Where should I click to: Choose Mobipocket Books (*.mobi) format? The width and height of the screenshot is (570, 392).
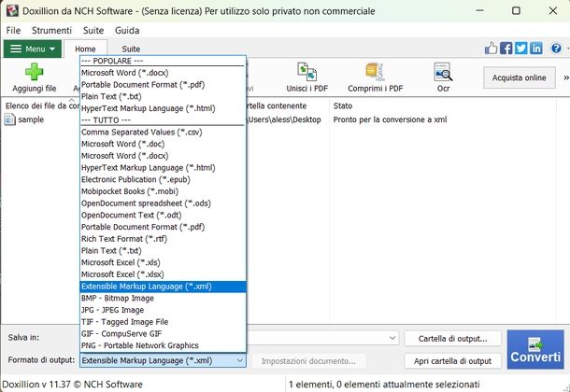pyautogui.click(x=163, y=191)
